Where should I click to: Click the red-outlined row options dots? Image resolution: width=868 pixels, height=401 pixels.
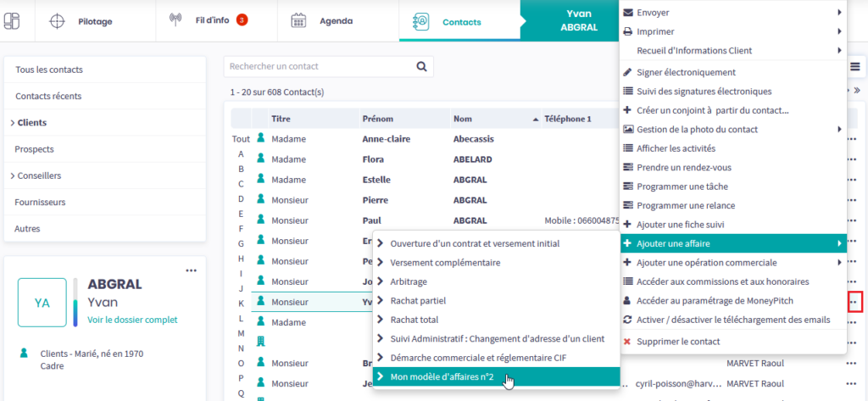[x=854, y=301]
